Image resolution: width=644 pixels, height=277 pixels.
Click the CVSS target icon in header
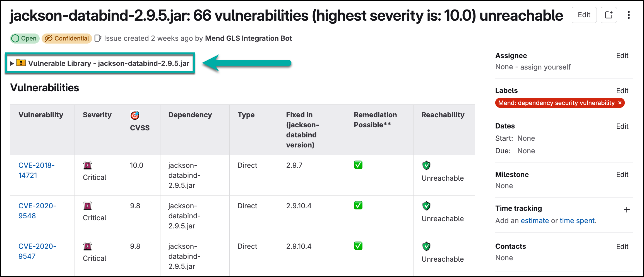[135, 115]
